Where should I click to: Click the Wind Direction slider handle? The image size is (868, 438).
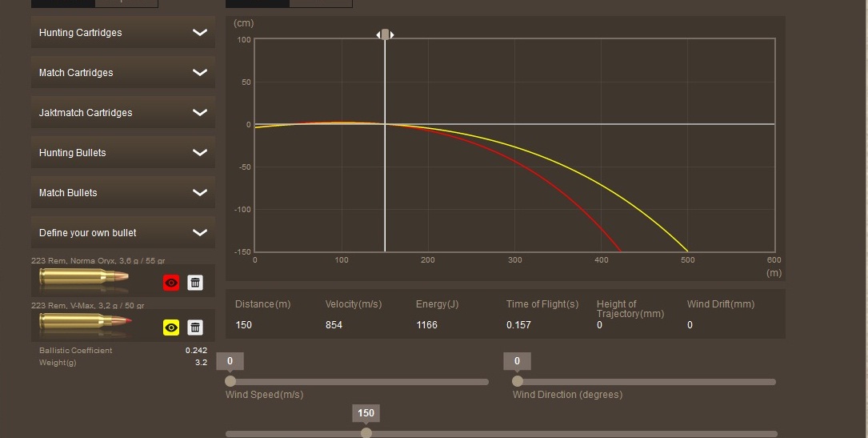pyautogui.click(x=518, y=381)
